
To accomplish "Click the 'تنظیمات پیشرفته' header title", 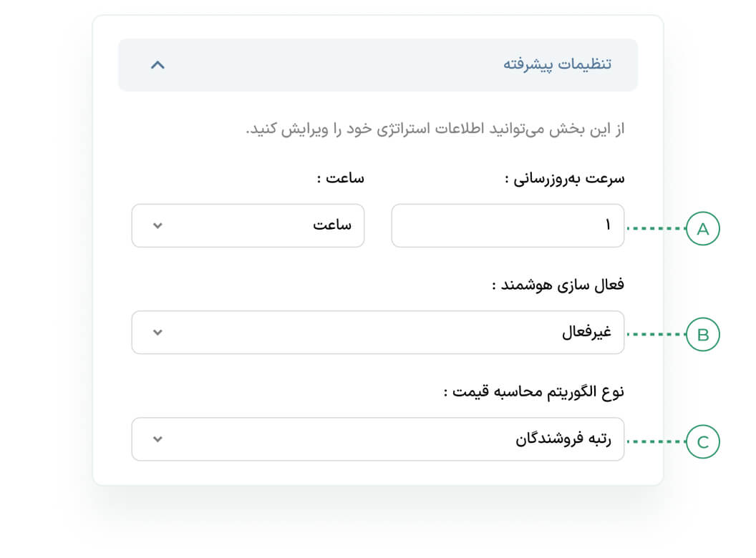I will tap(557, 64).
